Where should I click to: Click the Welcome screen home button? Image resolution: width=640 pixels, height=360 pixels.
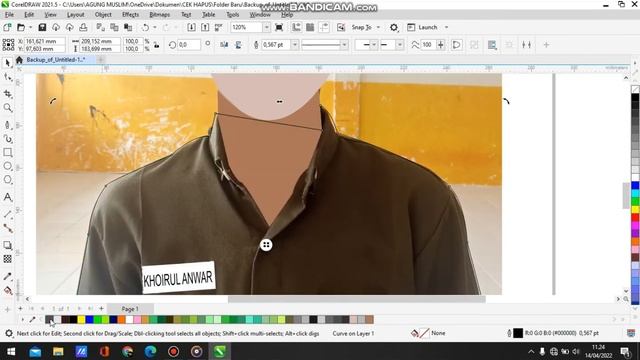pyautogui.click(x=19, y=60)
